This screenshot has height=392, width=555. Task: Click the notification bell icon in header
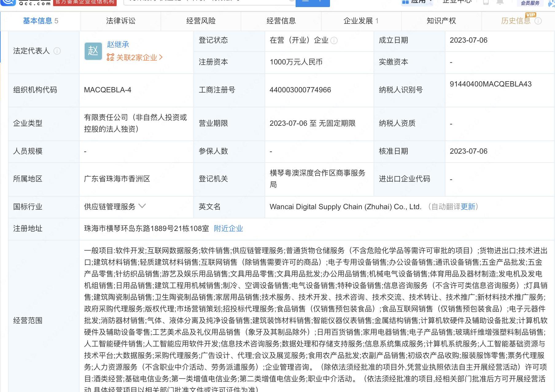[500, 2]
